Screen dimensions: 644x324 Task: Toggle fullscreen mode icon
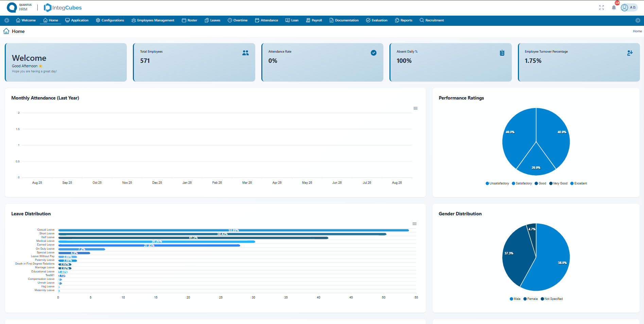[602, 7]
